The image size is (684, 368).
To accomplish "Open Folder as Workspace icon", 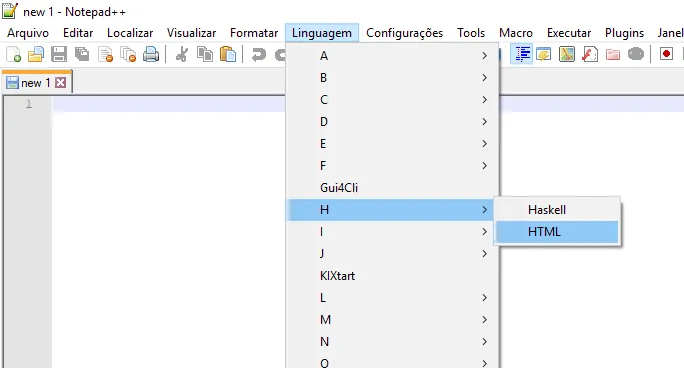I will coord(613,55).
